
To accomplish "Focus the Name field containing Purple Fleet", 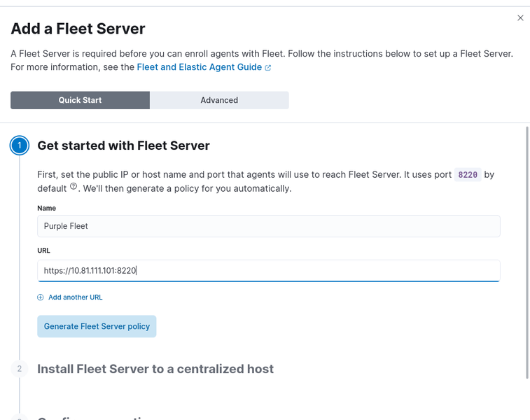I will (268, 226).
